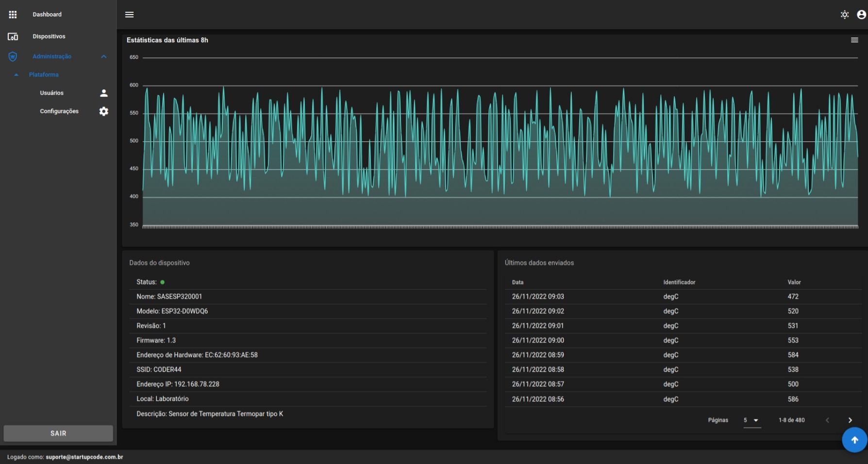Select Dashboard in the sidebar menu
Viewport: 868px width, 464px height.
[47, 14]
